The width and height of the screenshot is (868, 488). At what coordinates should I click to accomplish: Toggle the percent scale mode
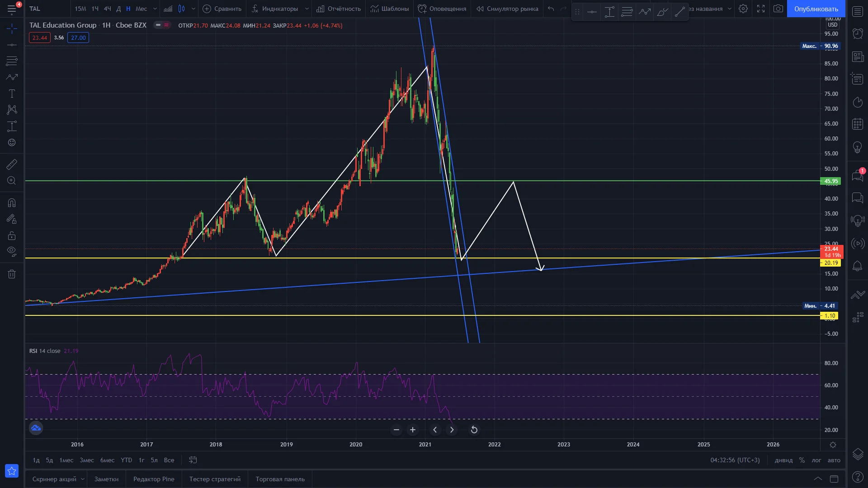[802, 460]
